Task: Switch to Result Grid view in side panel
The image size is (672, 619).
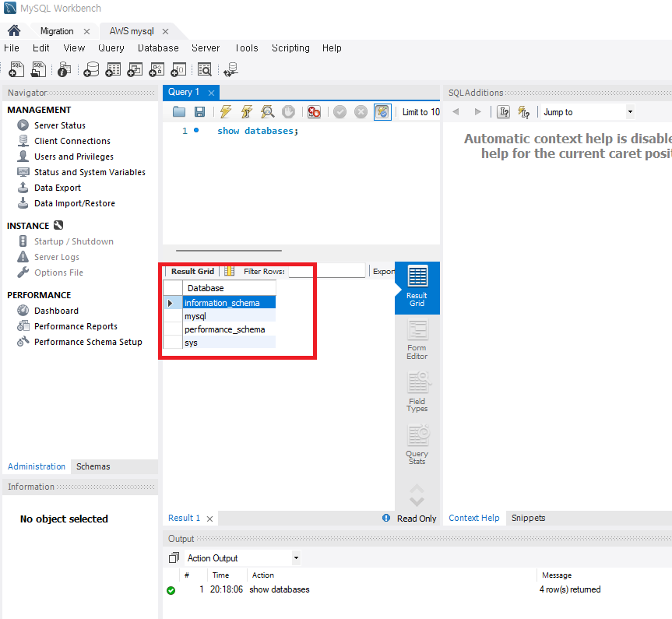Action: pos(417,287)
